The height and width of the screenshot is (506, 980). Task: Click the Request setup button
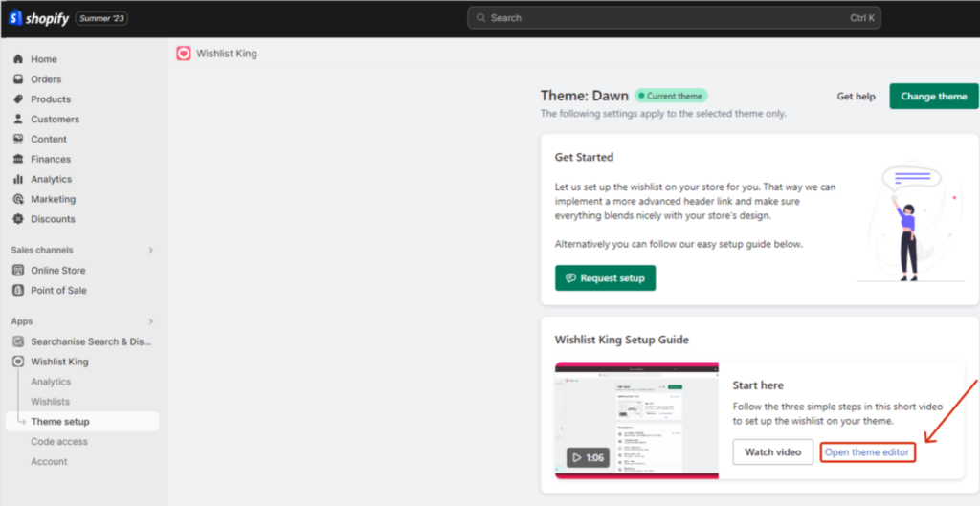(605, 278)
